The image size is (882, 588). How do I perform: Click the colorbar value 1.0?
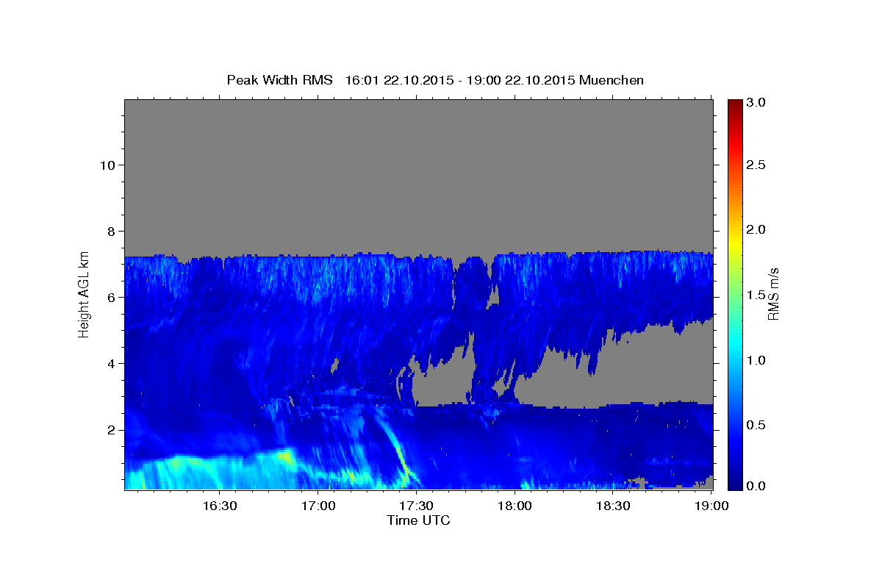pyautogui.click(x=757, y=360)
